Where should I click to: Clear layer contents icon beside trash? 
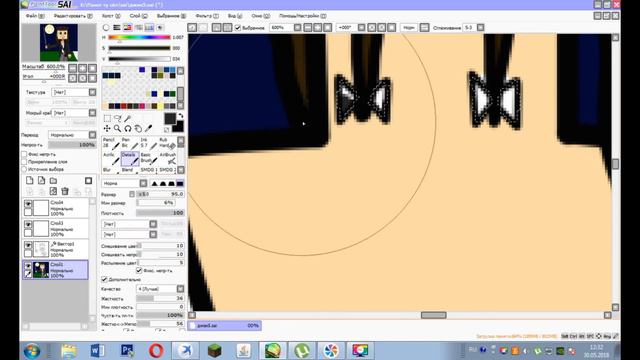pos(53,191)
